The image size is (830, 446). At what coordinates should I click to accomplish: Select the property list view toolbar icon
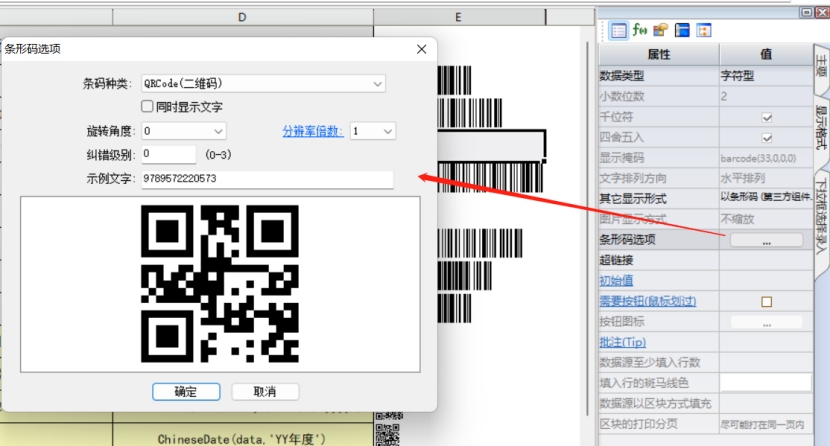[618, 31]
